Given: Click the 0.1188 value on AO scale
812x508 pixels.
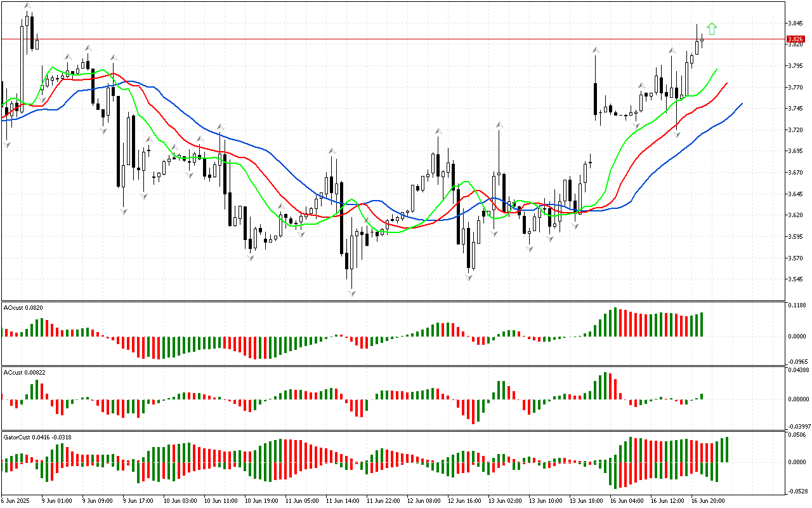Looking at the screenshot, I should tap(797, 305).
